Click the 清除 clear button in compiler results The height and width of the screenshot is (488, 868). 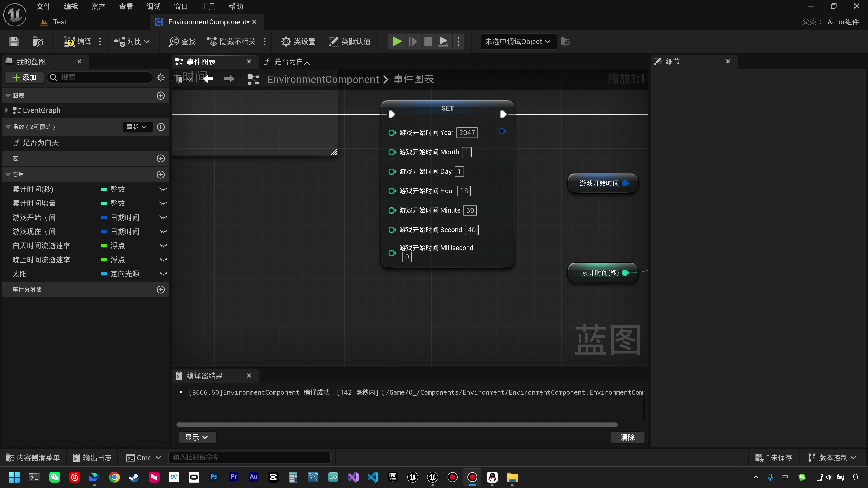coord(628,437)
